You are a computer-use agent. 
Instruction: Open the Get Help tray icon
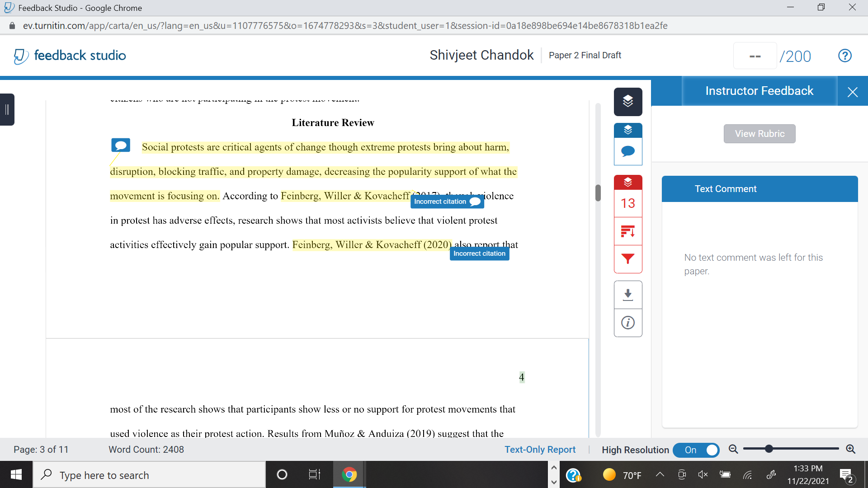573,475
